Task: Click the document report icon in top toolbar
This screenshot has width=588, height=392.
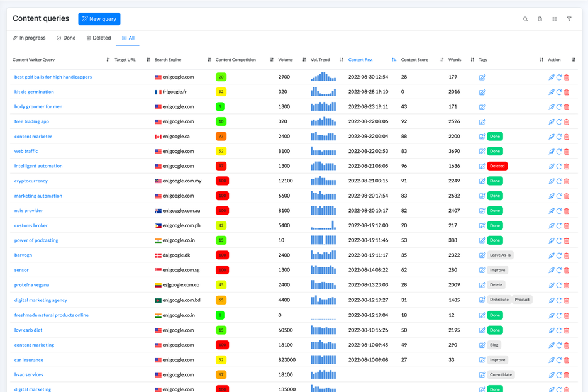Action: [540, 19]
